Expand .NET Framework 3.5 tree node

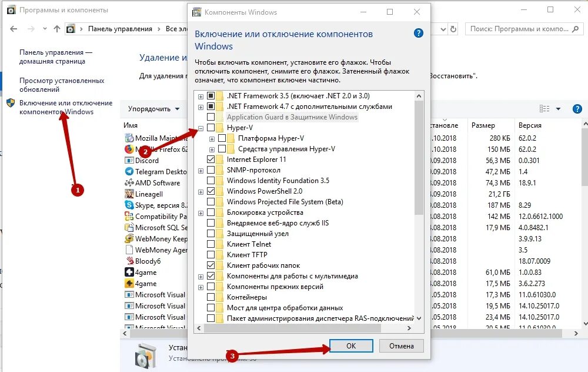point(201,97)
